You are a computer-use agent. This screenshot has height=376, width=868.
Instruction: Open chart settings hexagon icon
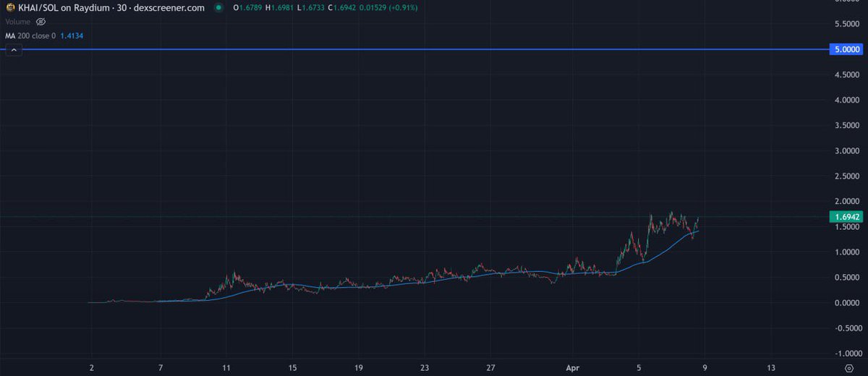click(x=848, y=367)
